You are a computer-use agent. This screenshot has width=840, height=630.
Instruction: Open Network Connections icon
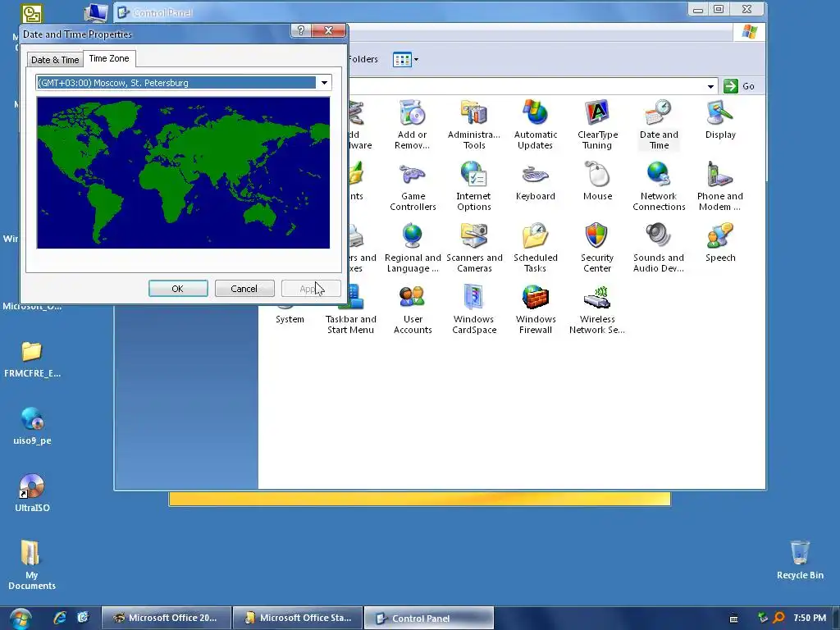coord(659,186)
